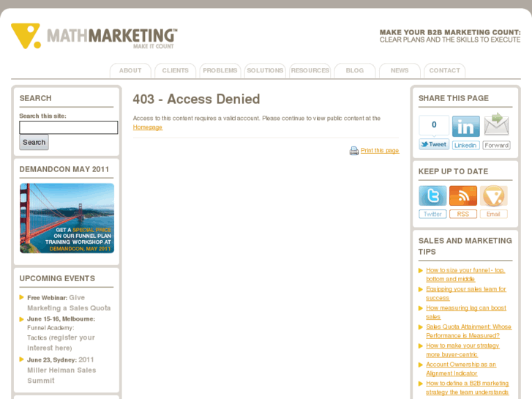This screenshot has width=532, height=399.
Task: Open the Resources tab
Action: tap(310, 70)
